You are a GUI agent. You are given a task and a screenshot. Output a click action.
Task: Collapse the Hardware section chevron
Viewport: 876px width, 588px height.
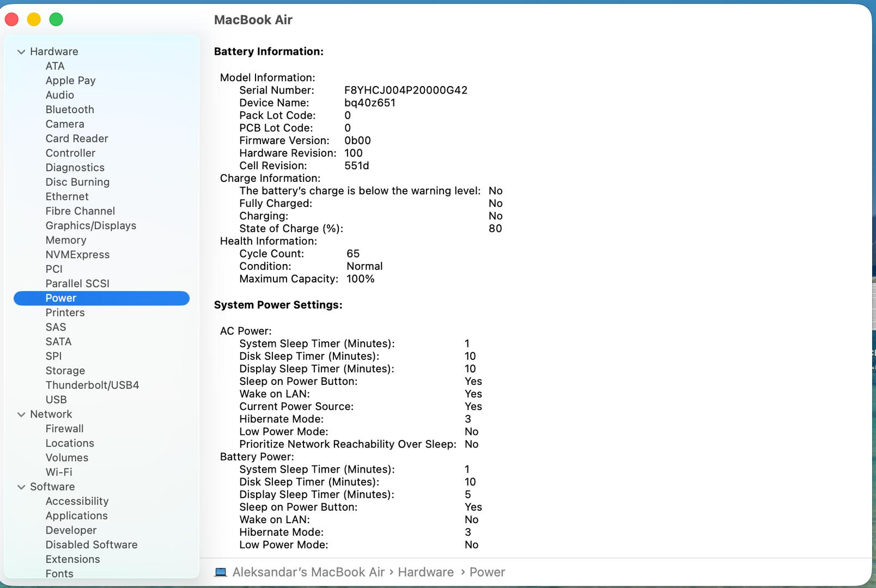[21, 52]
